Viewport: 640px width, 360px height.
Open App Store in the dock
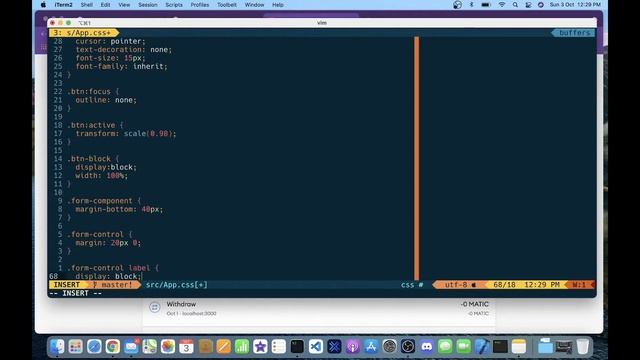pos(371,347)
